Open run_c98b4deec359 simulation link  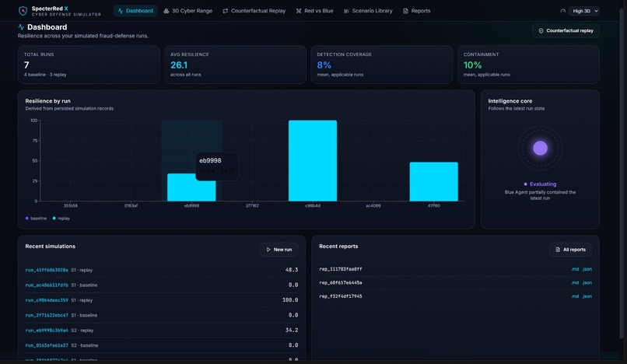(47, 300)
